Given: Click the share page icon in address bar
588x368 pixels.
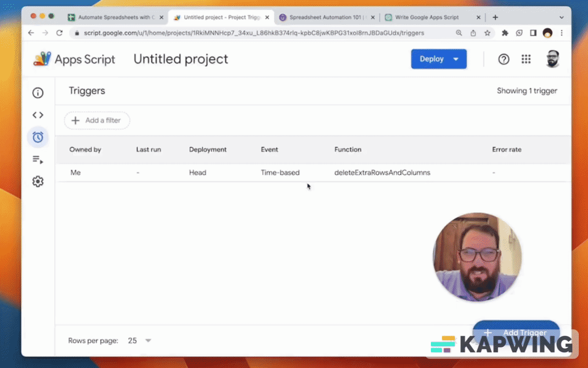Looking at the screenshot, I should [473, 33].
